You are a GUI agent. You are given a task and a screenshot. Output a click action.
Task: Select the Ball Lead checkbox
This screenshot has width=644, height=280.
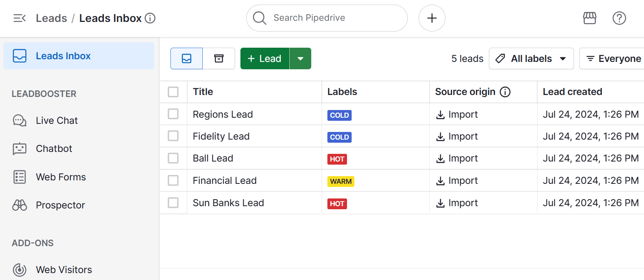173,158
